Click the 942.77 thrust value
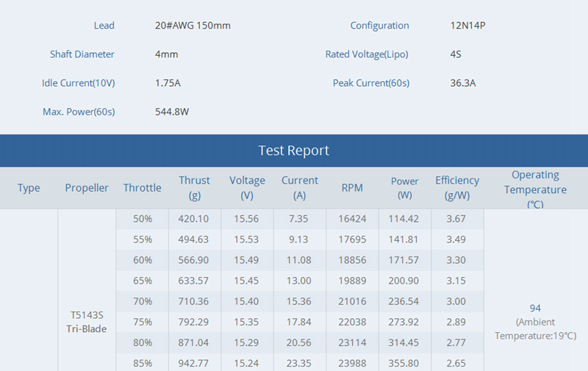The width and height of the screenshot is (588, 371). tap(194, 363)
